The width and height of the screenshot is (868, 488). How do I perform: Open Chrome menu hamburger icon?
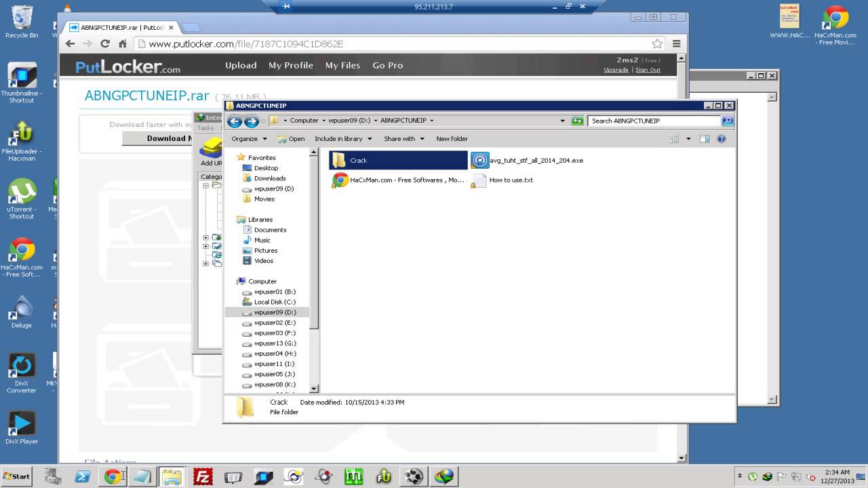point(676,43)
